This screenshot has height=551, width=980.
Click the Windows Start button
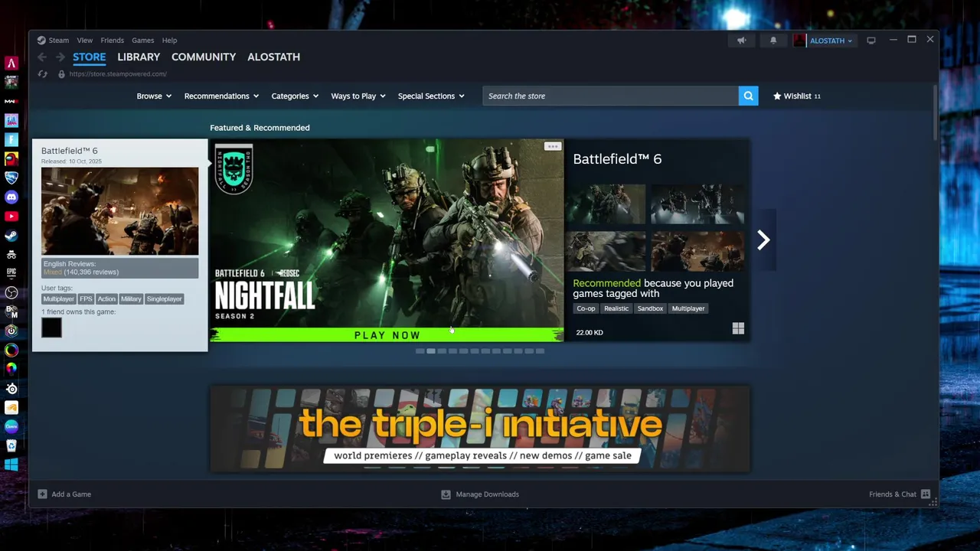(11, 465)
